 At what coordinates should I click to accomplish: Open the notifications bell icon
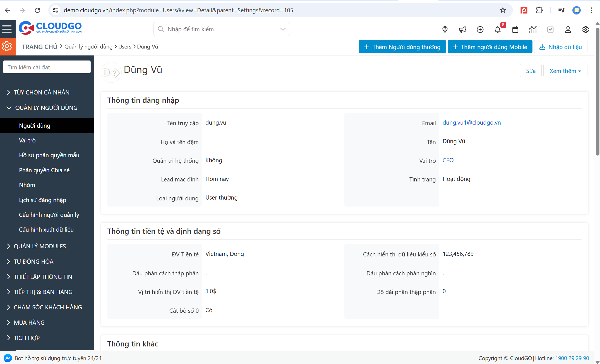tap(498, 30)
